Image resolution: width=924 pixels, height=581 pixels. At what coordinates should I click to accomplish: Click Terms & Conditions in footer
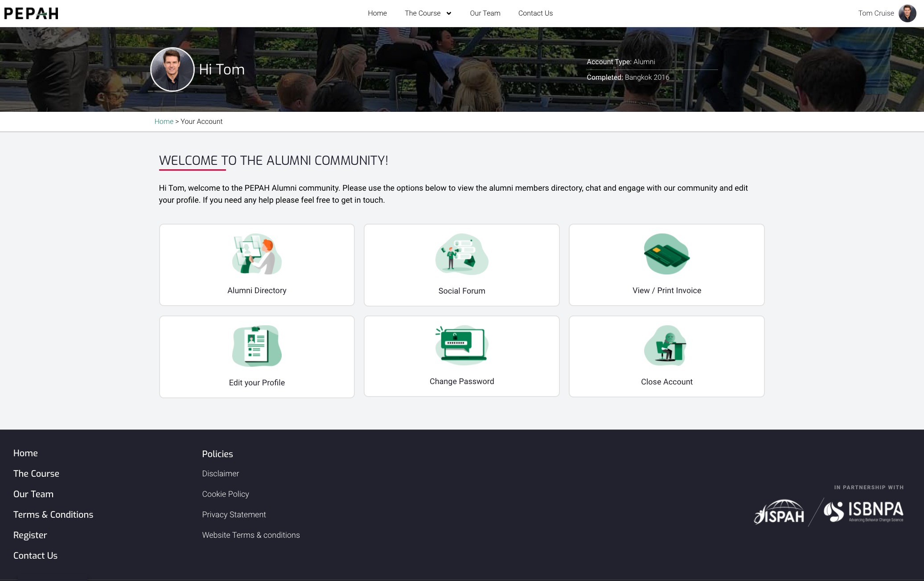[x=53, y=515]
